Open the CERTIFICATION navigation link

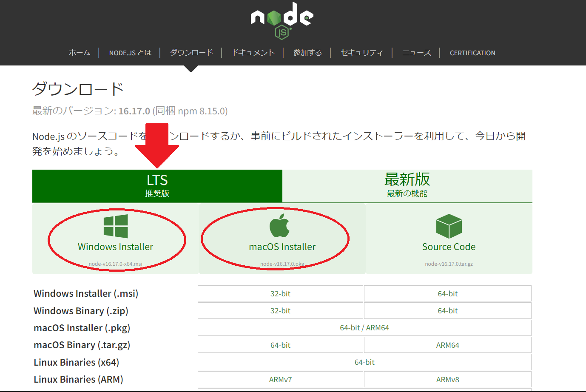472,53
